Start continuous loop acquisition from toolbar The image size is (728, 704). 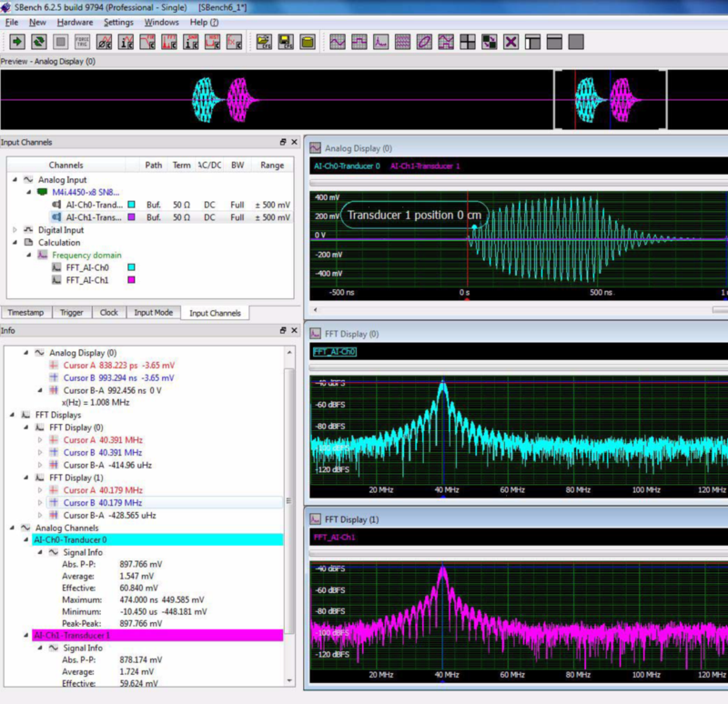click(39, 42)
